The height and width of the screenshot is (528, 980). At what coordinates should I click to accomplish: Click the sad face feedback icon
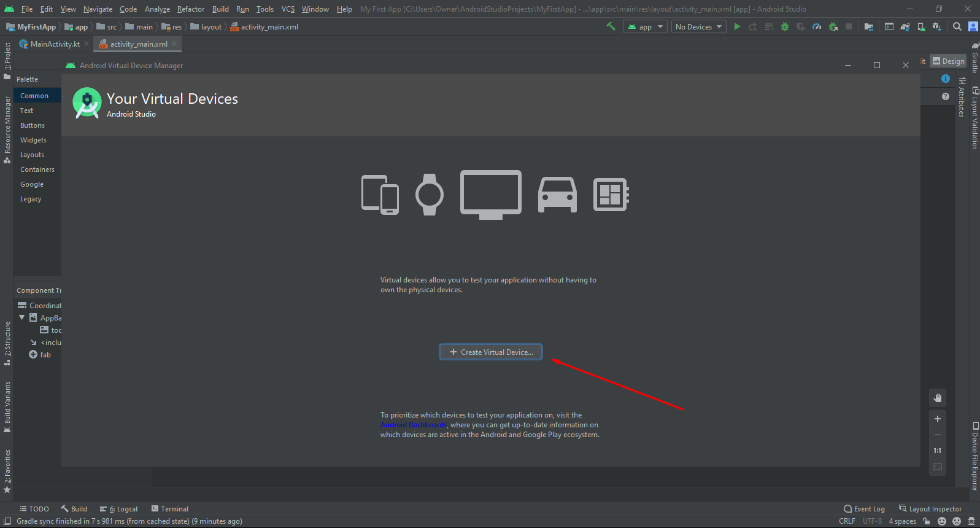[957, 521]
